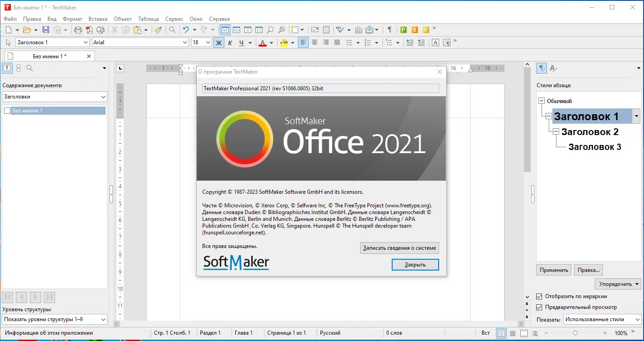Screen dimensions: 644x341
Task: Open character formatting A icon
Action: pos(436,42)
